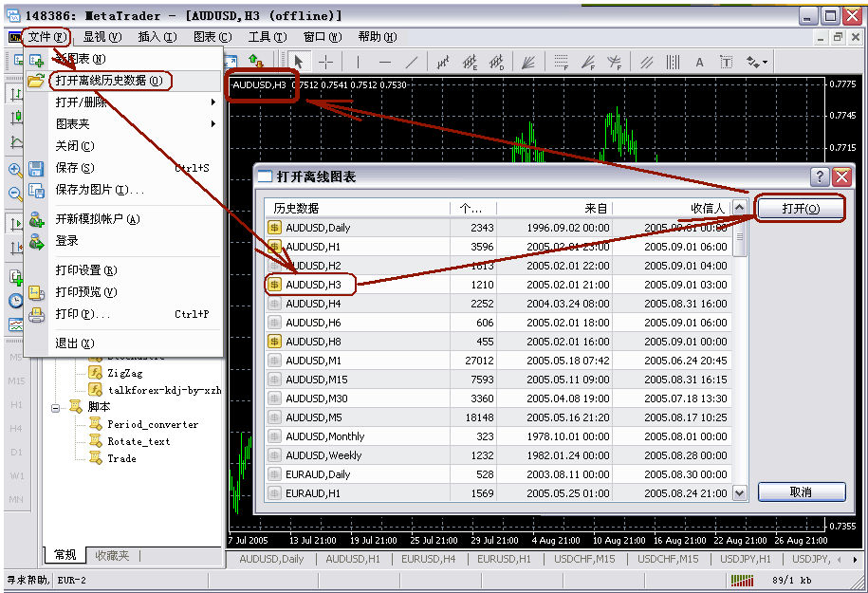Sort list by 来自 column header
Viewport: 868px width, 593px height.
(x=555, y=208)
